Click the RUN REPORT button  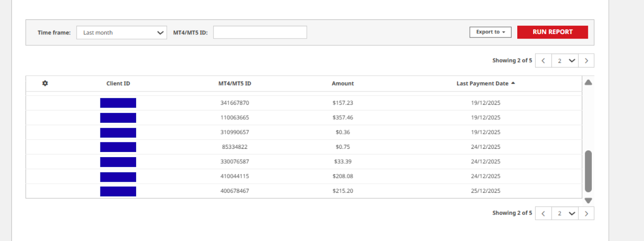point(552,32)
